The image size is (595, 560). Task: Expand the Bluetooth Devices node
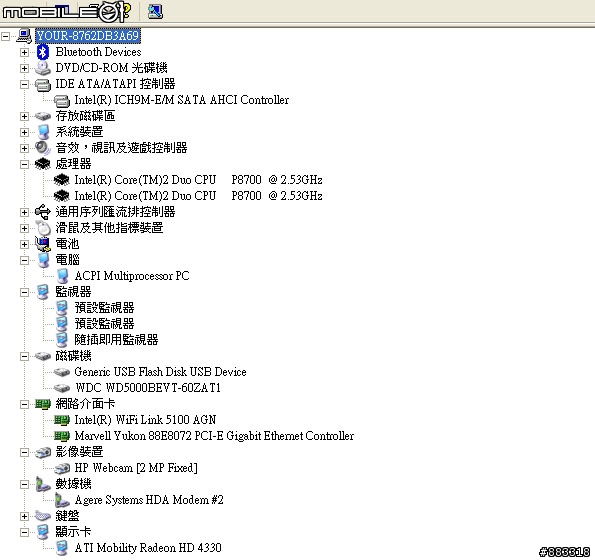point(24,52)
